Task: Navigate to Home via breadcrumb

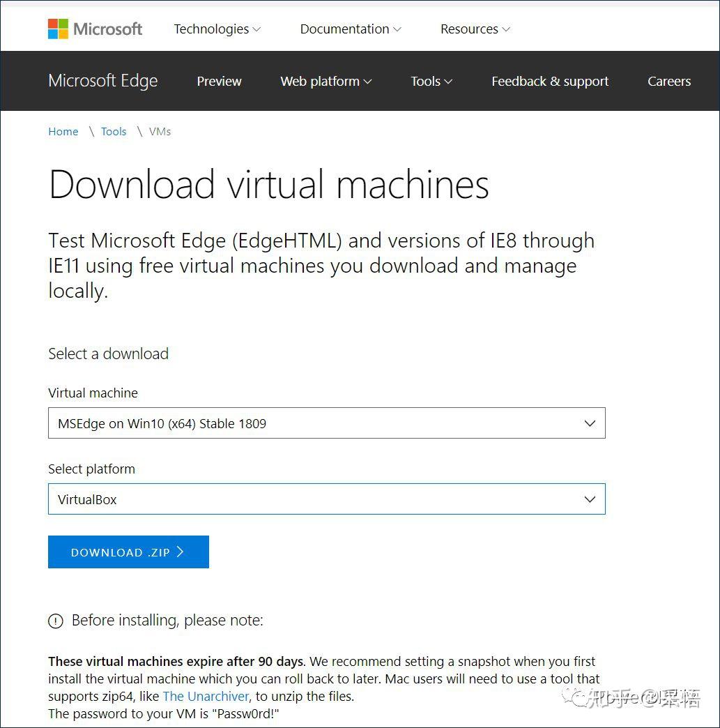Action: [x=63, y=132]
